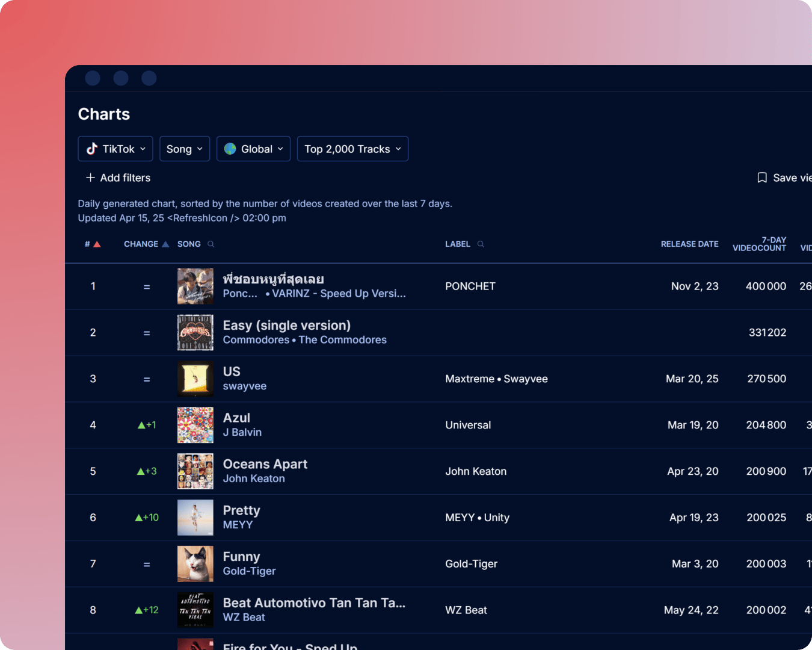Screen dimensions: 812x650
Task: Click the globe icon in the Global filter
Action: click(230, 149)
